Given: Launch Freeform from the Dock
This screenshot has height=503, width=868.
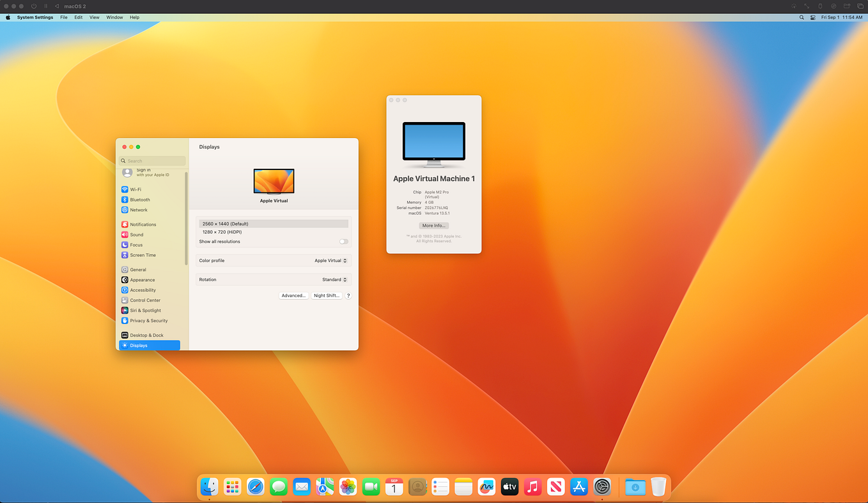Looking at the screenshot, I should pyautogui.click(x=486, y=486).
